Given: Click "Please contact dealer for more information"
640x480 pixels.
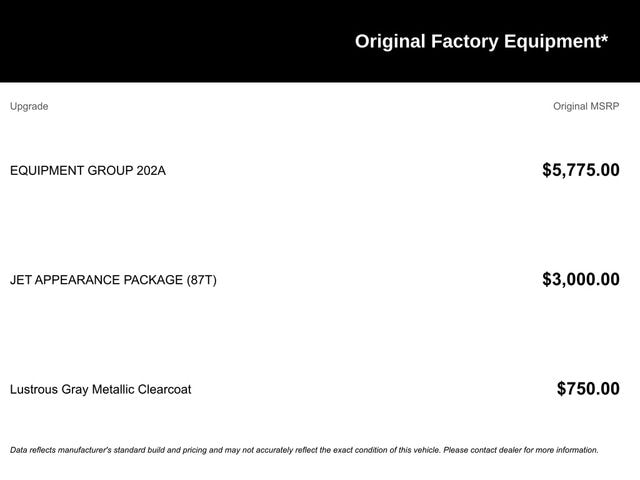Looking at the screenshot, I should 520,450.
